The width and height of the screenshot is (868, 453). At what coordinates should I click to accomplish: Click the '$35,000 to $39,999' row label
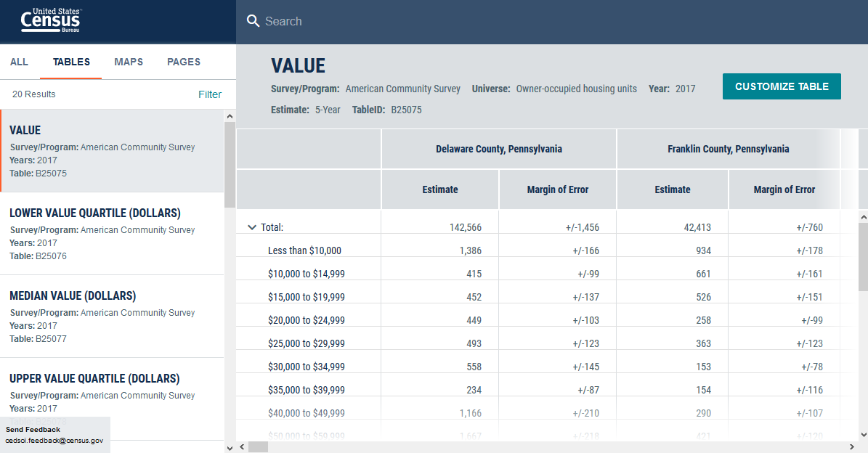[306, 390]
